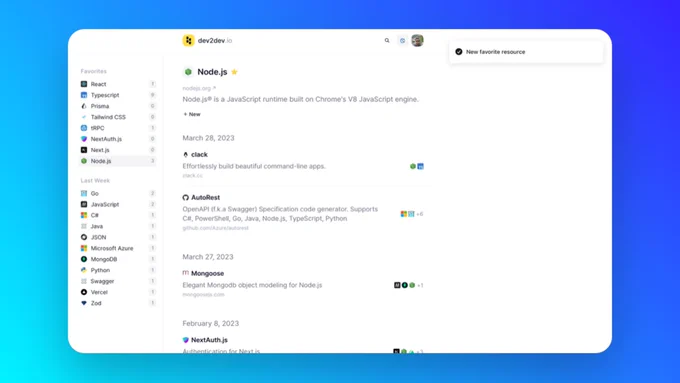Open Java under Last Week
Viewport: 680px width, 383px height.
[118, 226]
